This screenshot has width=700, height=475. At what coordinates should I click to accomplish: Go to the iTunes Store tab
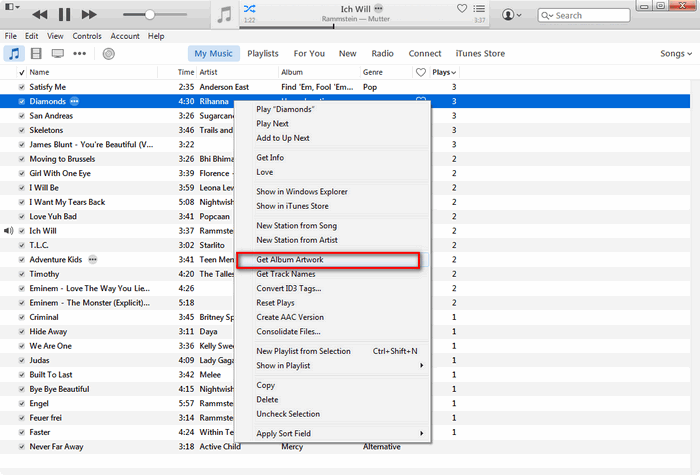(480, 54)
